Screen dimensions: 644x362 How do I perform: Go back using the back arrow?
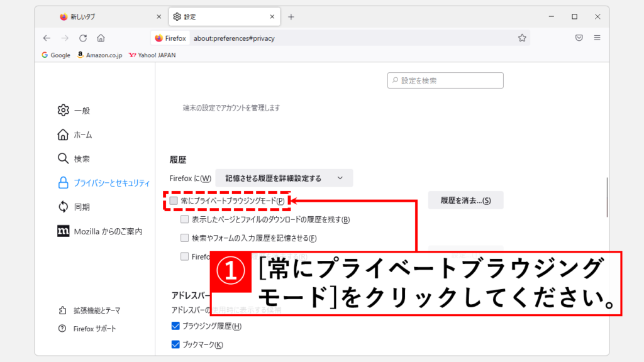tap(47, 38)
